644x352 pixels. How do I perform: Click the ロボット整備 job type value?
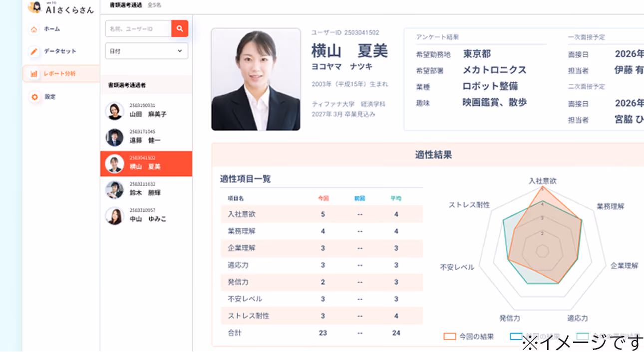pyautogui.click(x=490, y=86)
